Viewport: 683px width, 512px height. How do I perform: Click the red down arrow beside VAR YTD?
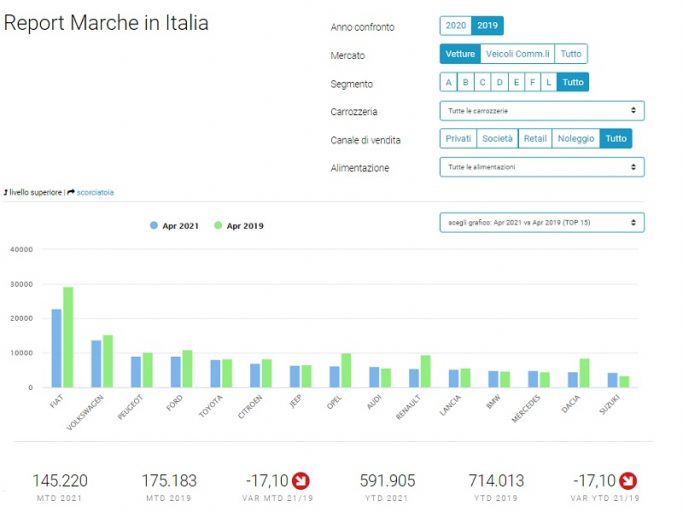[x=628, y=481]
